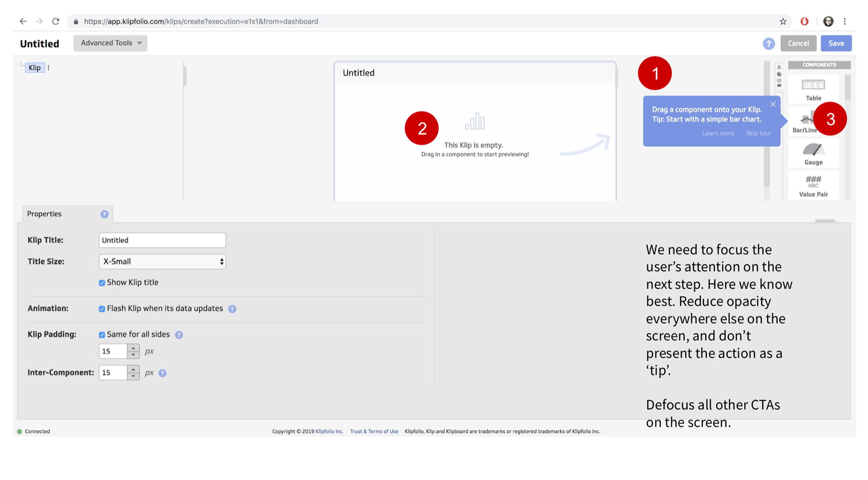Select the Table component
Viewport: 868px width, 480px height.
[x=813, y=89]
